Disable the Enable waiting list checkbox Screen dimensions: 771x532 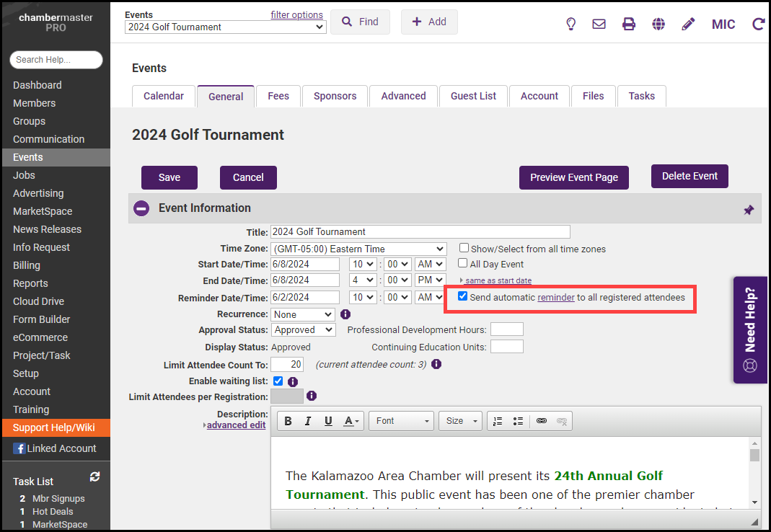(278, 381)
